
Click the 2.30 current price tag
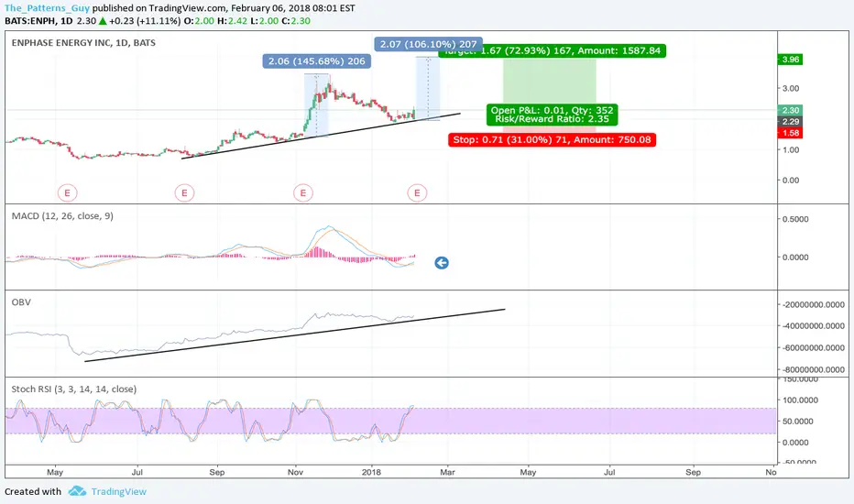click(790, 110)
